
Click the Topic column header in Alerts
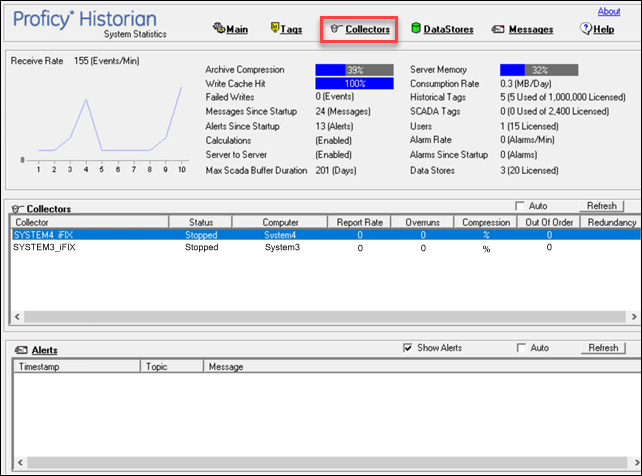click(x=172, y=367)
